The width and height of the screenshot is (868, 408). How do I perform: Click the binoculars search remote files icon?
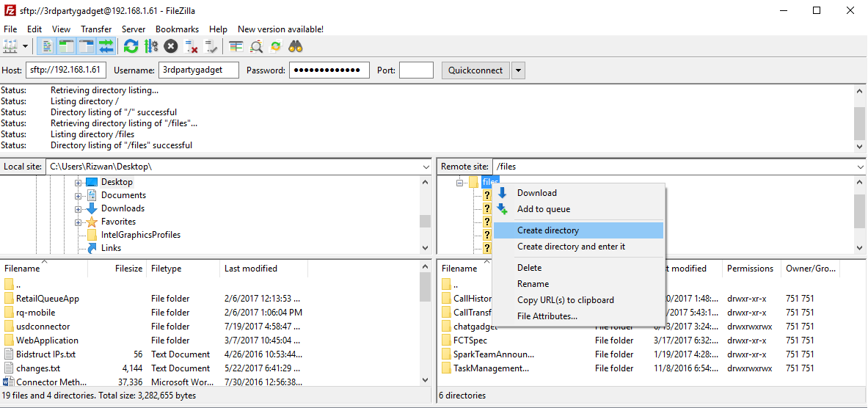click(296, 47)
